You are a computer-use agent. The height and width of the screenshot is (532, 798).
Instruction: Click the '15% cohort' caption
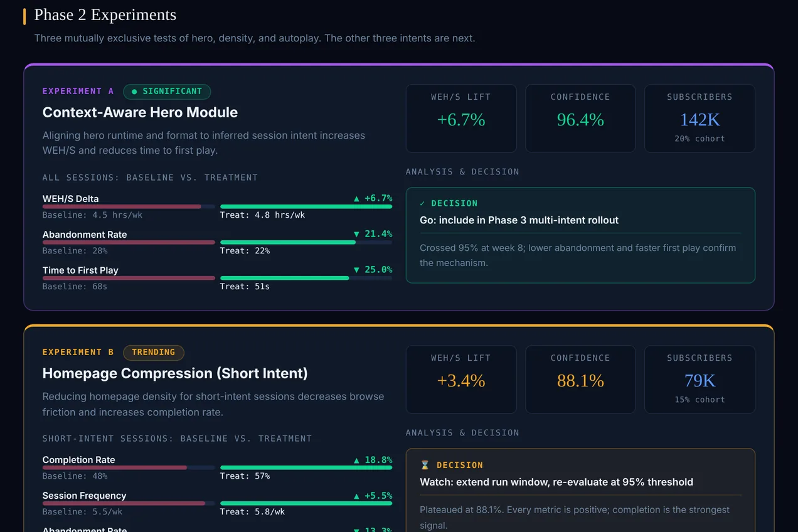click(x=700, y=400)
